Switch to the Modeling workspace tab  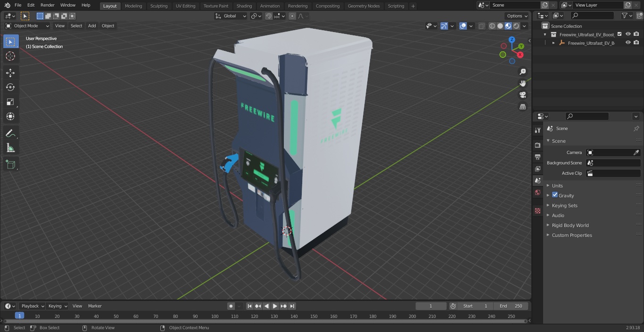(133, 6)
